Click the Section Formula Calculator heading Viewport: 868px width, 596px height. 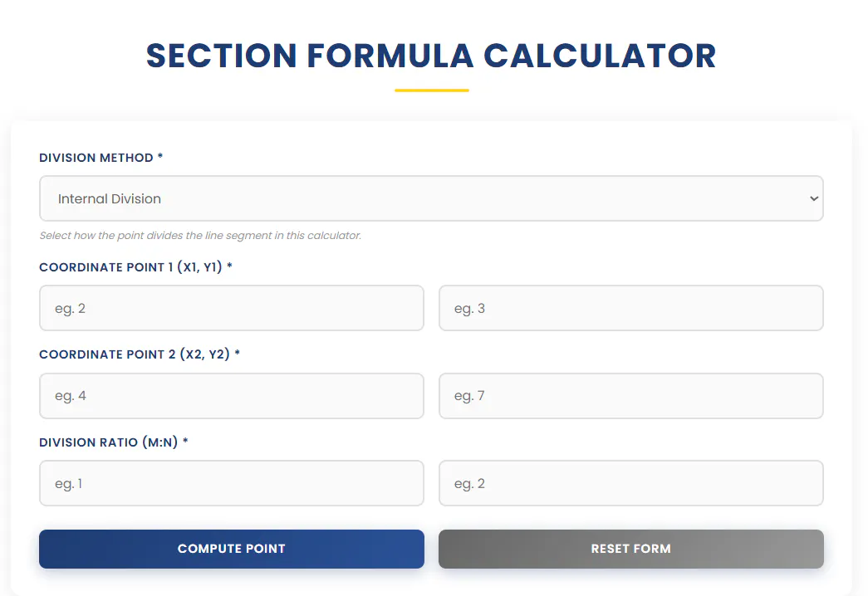[431, 56]
